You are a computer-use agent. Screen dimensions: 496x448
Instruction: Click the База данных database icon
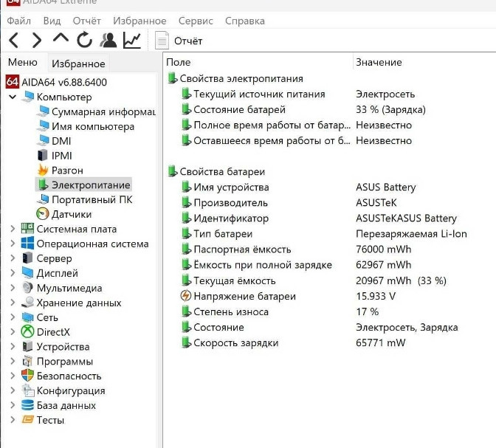27,405
